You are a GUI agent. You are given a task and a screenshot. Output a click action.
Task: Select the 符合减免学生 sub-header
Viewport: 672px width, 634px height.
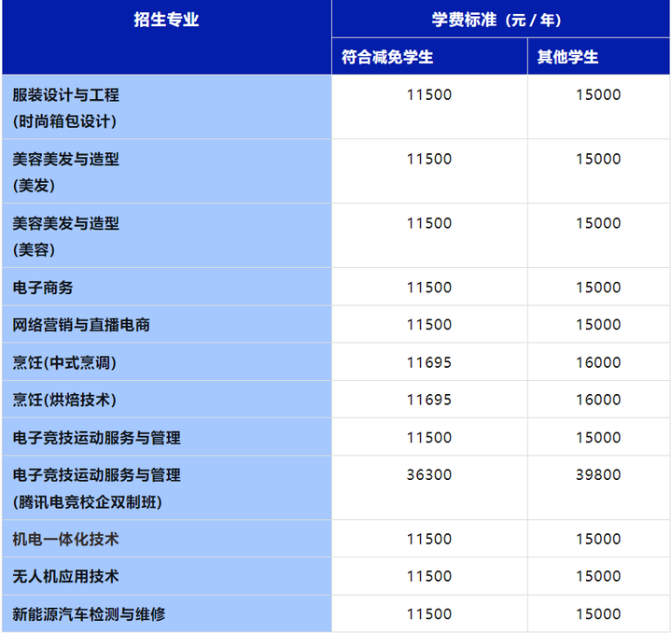[387, 57]
